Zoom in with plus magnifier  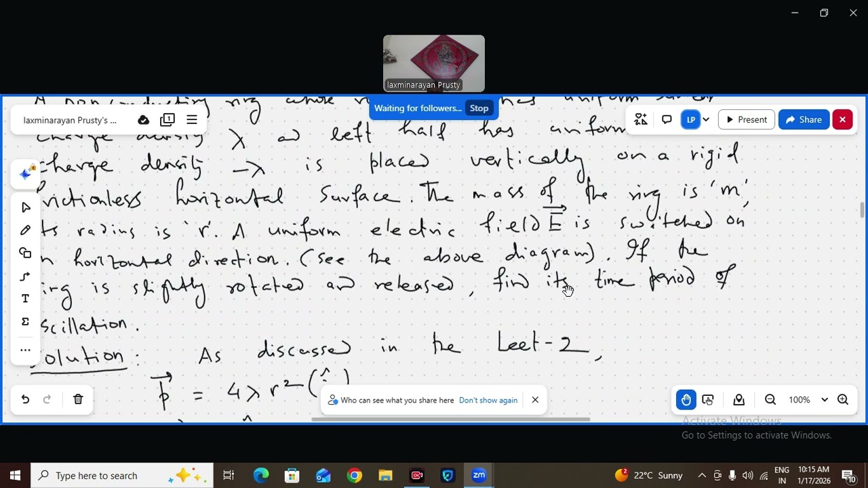pos(843,400)
